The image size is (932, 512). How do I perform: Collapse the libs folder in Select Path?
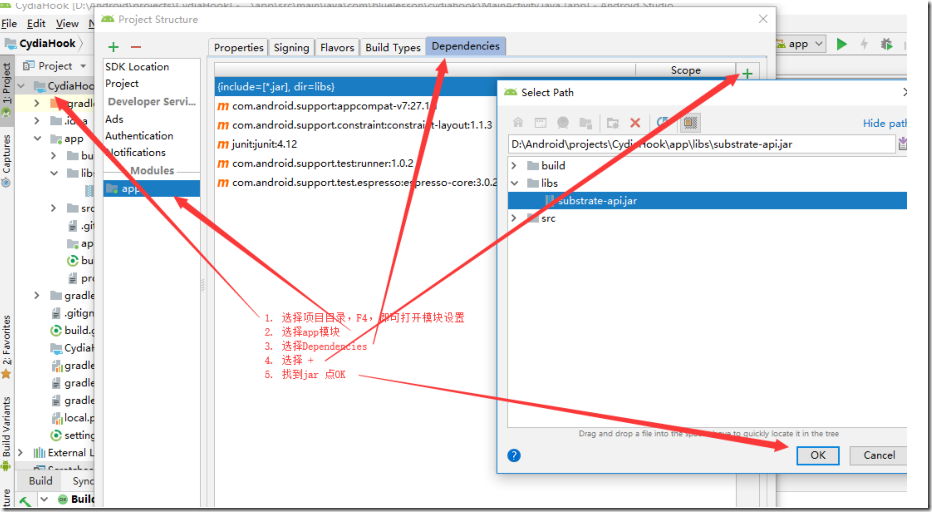[x=515, y=183]
